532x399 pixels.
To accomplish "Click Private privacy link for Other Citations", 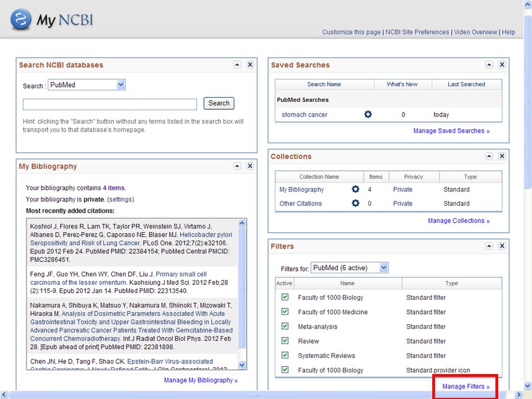I will point(403,203).
